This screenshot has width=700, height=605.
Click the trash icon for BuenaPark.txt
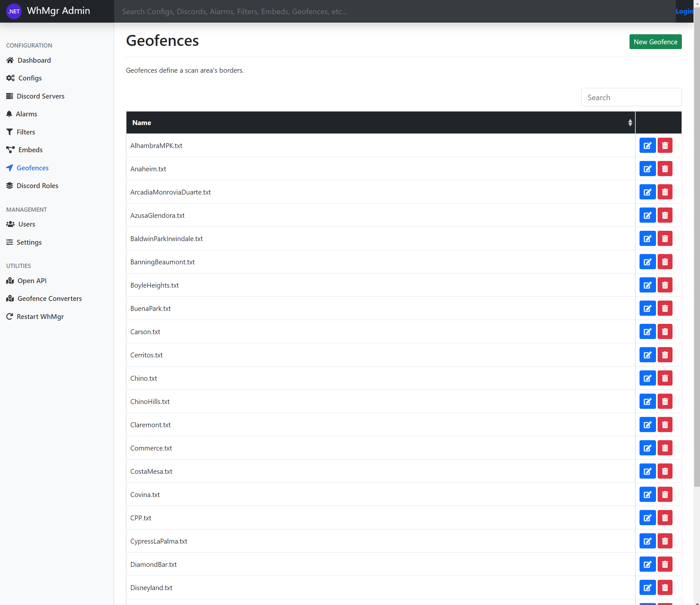665,308
